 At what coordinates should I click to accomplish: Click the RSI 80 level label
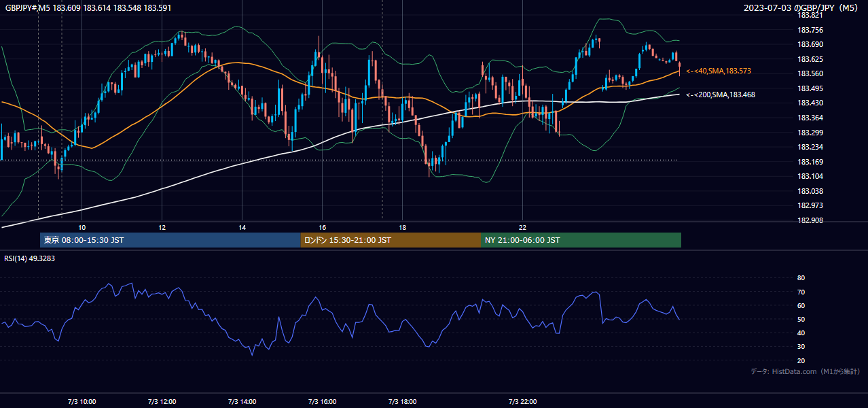(801, 278)
